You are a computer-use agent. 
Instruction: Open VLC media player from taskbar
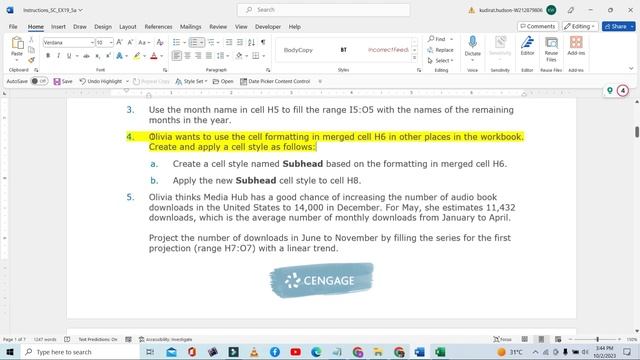254,352
